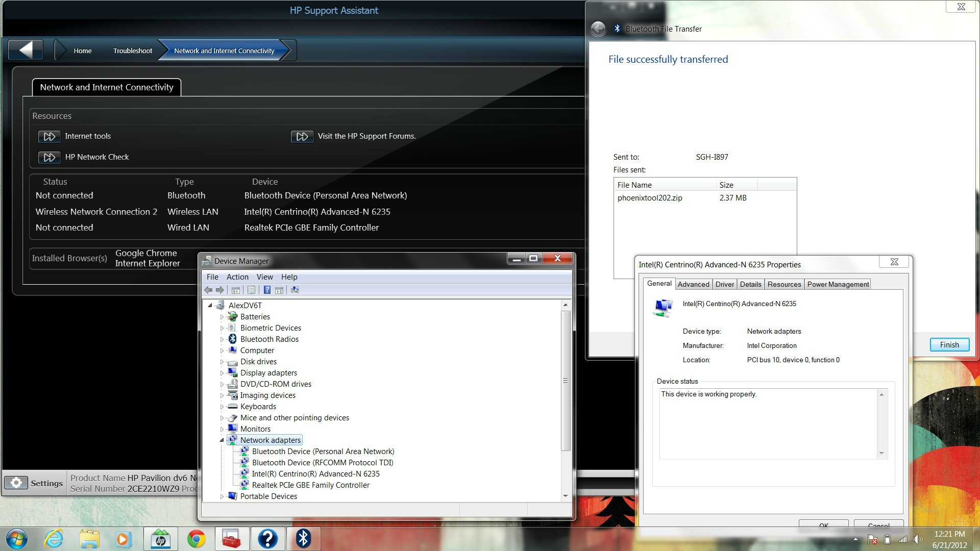The width and height of the screenshot is (980, 551).
Task: Open Windows Media Player from the taskbar
Action: click(123, 539)
